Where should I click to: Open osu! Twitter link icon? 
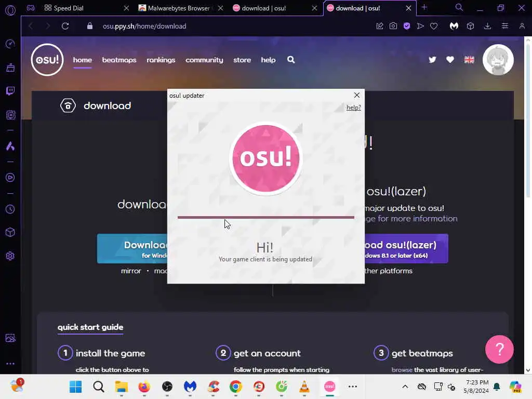point(432,60)
